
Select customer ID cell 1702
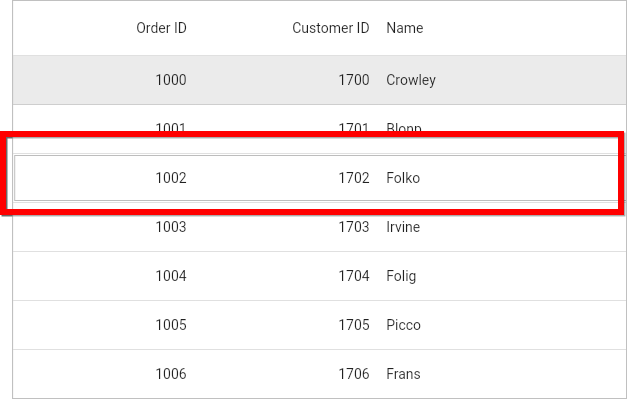click(x=354, y=178)
